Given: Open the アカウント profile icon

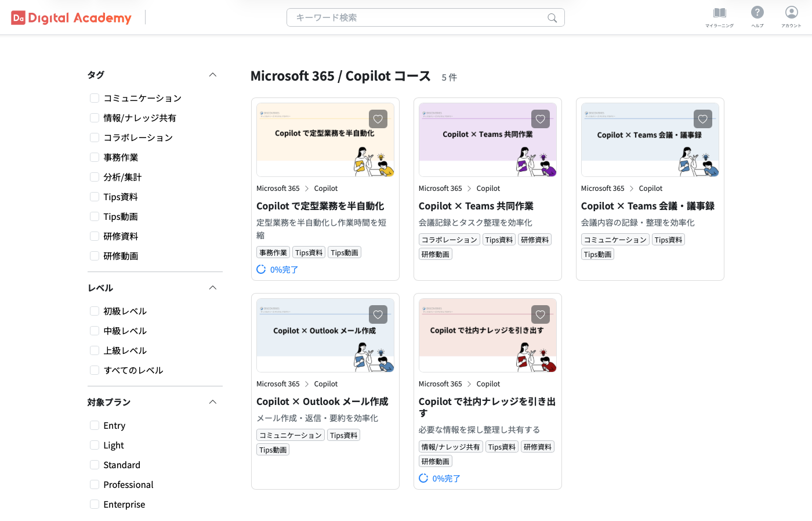Looking at the screenshot, I should [x=792, y=12].
